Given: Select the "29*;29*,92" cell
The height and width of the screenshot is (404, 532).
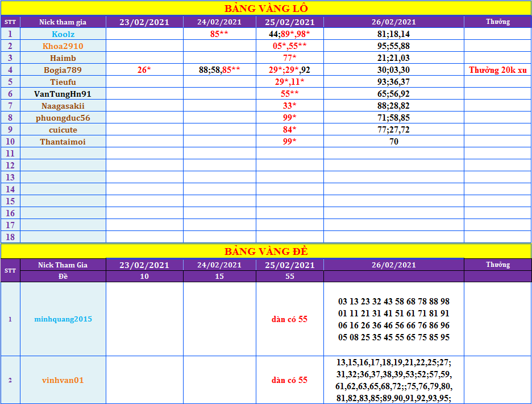Looking at the screenshot, I should pos(290,69).
